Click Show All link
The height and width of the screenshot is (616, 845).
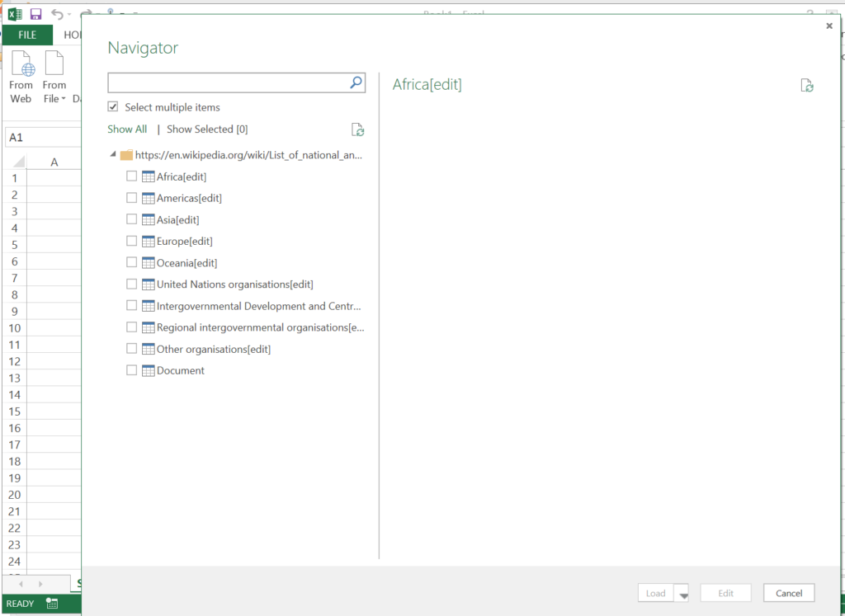pos(127,129)
